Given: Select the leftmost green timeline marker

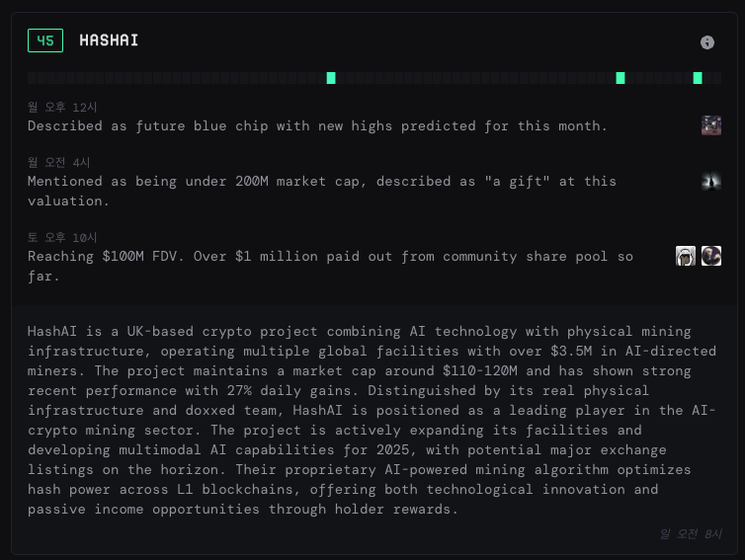Looking at the screenshot, I should (331, 78).
